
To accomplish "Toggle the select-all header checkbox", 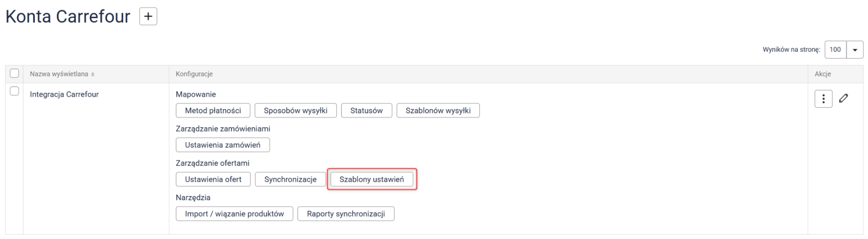I will coord(14,73).
